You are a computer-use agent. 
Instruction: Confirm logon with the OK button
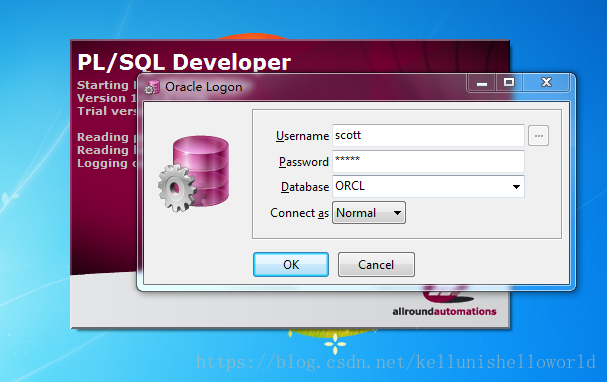click(291, 265)
